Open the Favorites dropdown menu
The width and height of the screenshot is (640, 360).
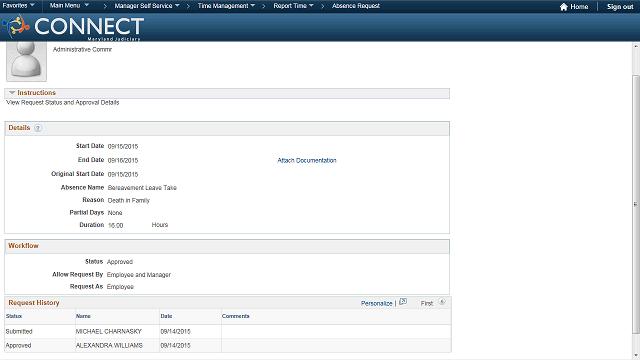point(18,6)
